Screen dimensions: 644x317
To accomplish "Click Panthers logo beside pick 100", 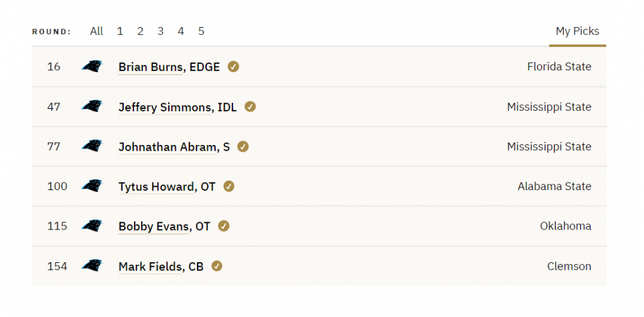I will [x=92, y=186].
